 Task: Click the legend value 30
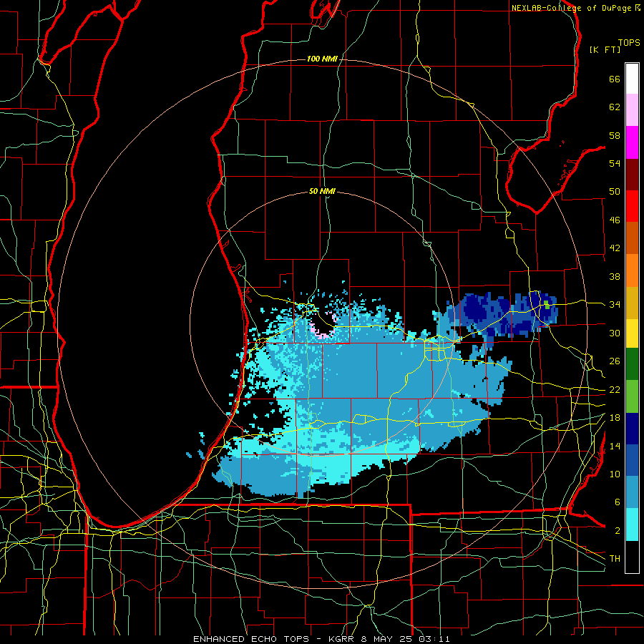pos(615,333)
